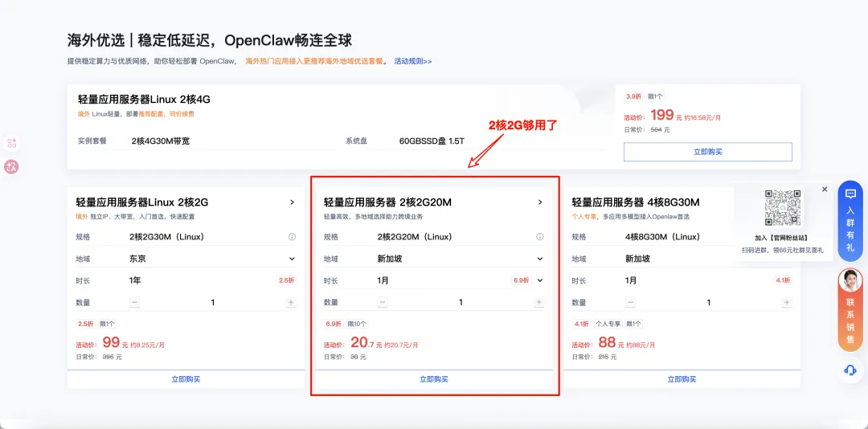The height and width of the screenshot is (429, 868).
Task: Click the 限10个 limit tag
Action: click(x=357, y=324)
